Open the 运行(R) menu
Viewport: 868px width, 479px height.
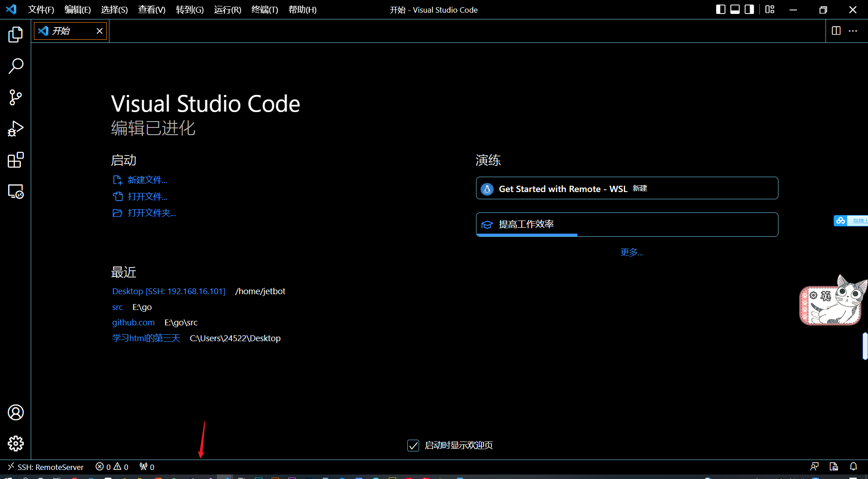228,9
